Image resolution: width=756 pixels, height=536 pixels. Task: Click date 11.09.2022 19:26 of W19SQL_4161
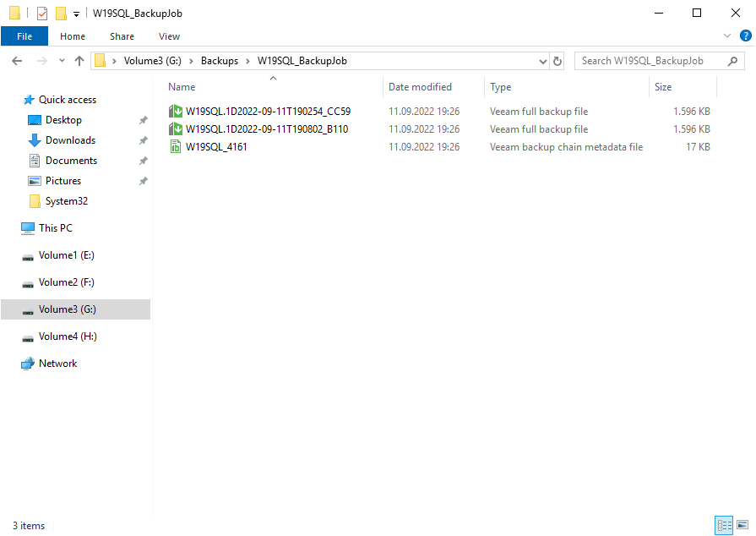tap(424, 147)
